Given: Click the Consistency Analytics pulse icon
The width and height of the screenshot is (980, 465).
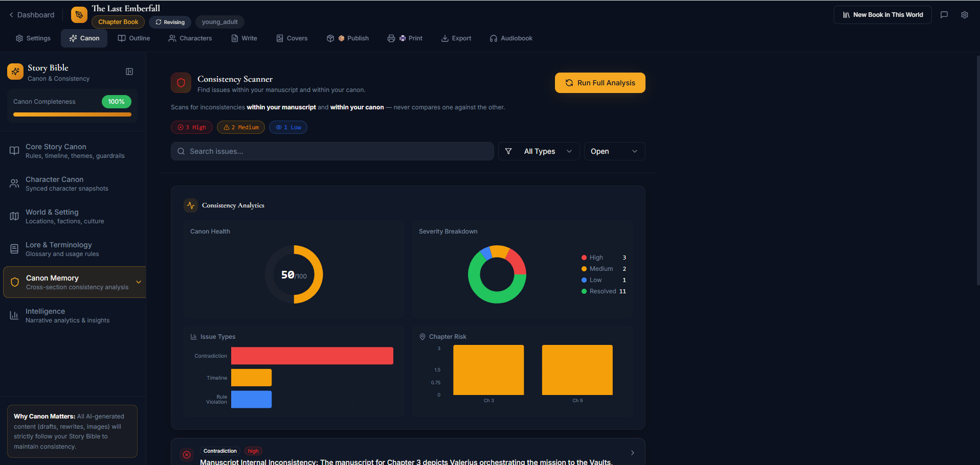Looking at the screenshot, I should [191, 205].
